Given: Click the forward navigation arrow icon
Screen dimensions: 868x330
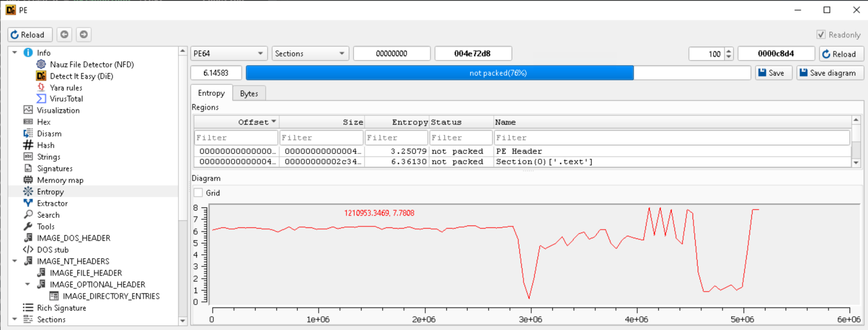Looking at the screenshot, I should click(x=84, y=35).
